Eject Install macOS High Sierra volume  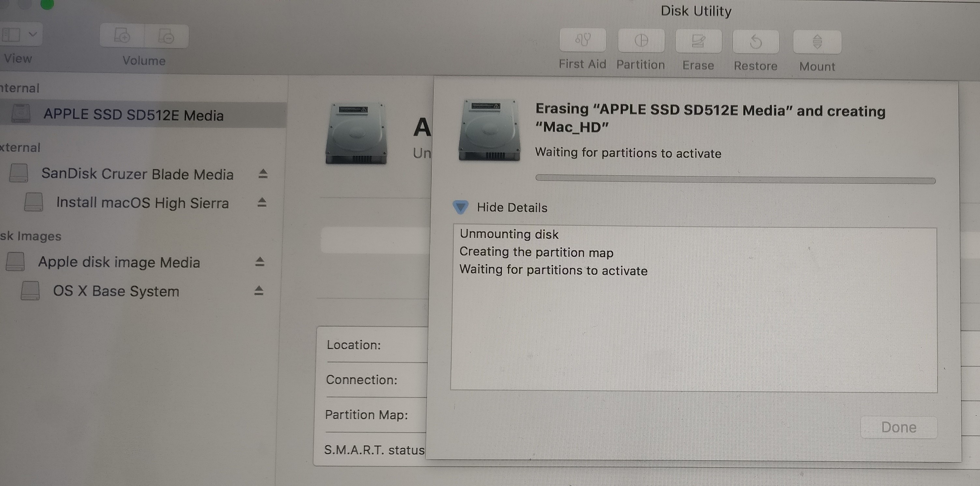262,202
